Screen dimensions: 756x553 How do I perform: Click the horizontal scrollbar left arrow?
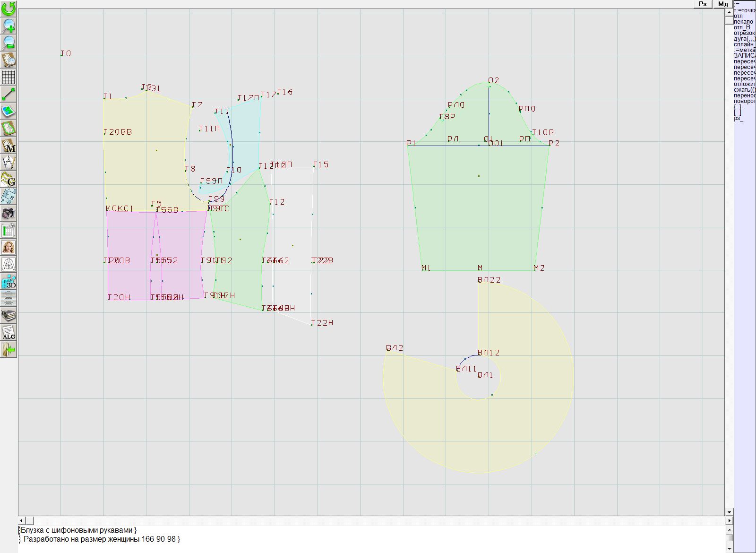(22, 520)
